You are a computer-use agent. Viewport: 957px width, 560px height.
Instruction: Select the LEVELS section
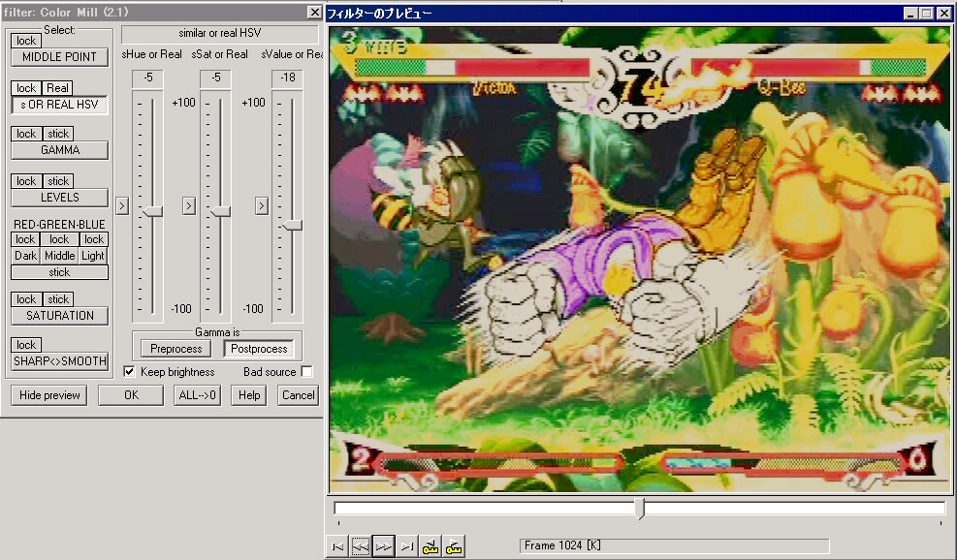point(59,198)
